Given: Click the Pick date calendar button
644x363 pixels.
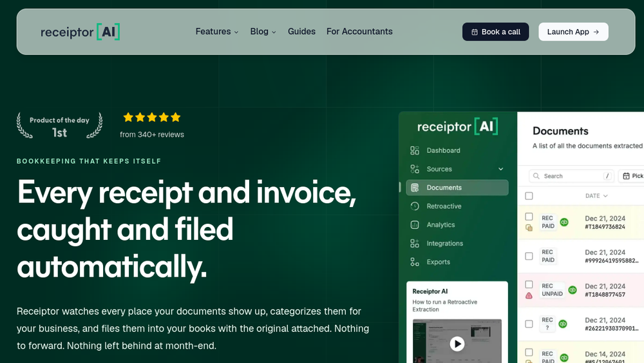Looking at the screenshot, I should tap(631, 176).
